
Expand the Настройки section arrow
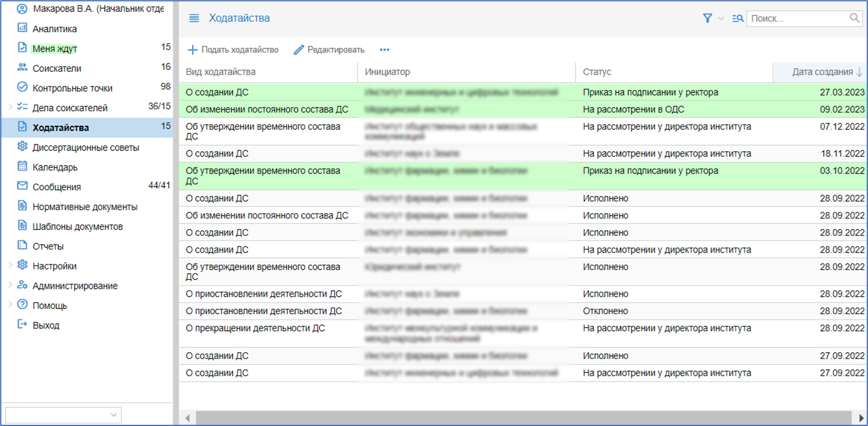(10, 266)
